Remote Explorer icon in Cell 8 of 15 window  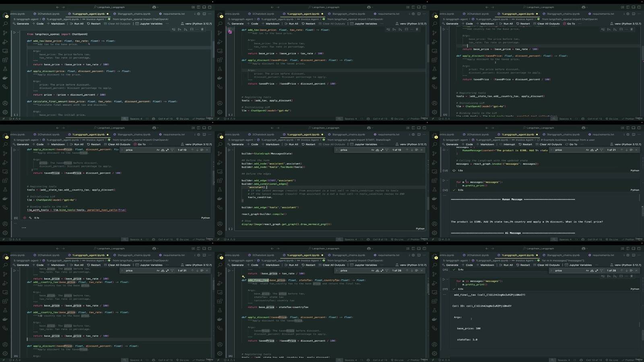[220, 172]
